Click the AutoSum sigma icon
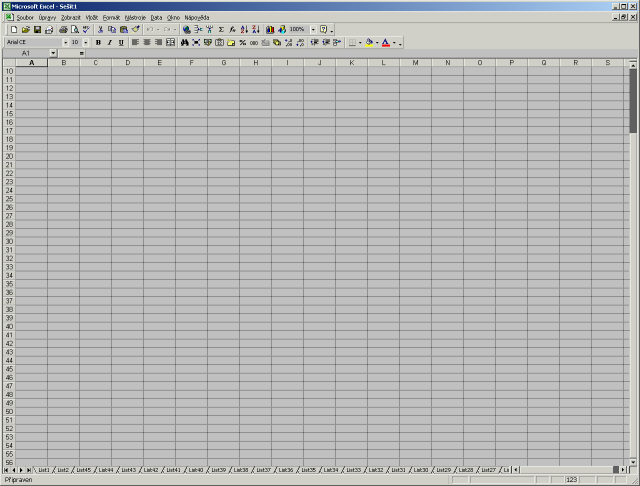The image size is (640, 486). tap(221, 30)
